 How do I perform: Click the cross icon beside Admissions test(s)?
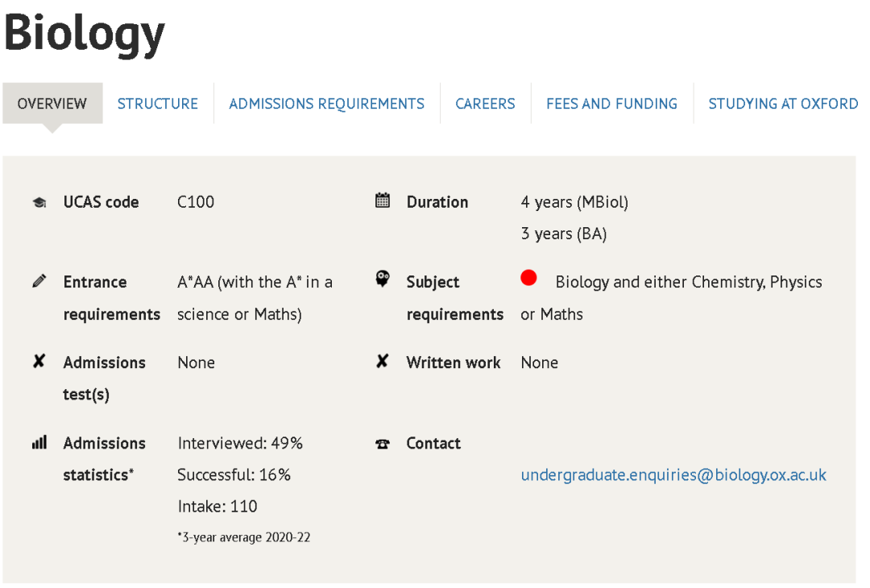pyautogui.click(x=39, y=362)
